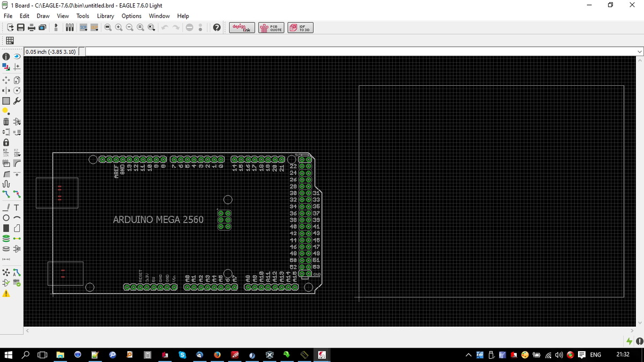Click the Print icon in toolbar

32,28
